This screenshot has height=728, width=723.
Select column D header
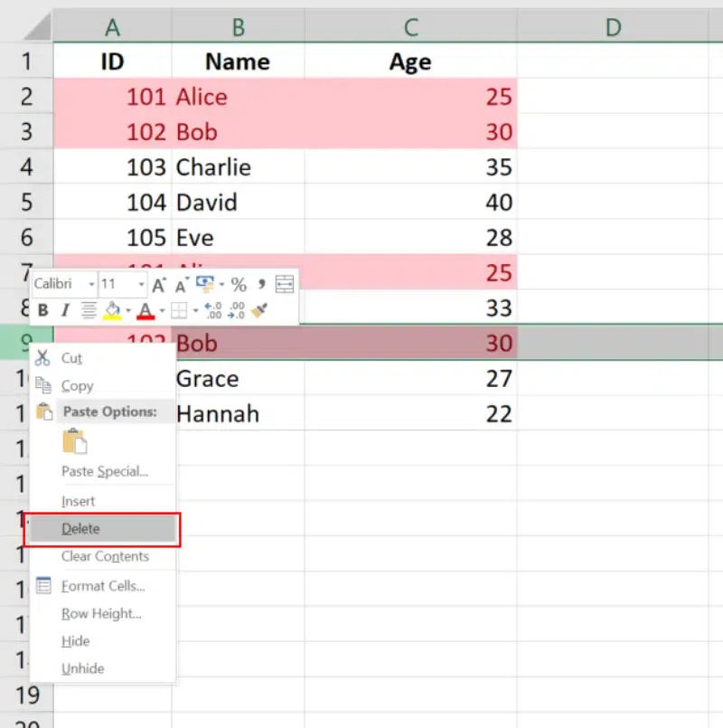[x=613, y=28]
